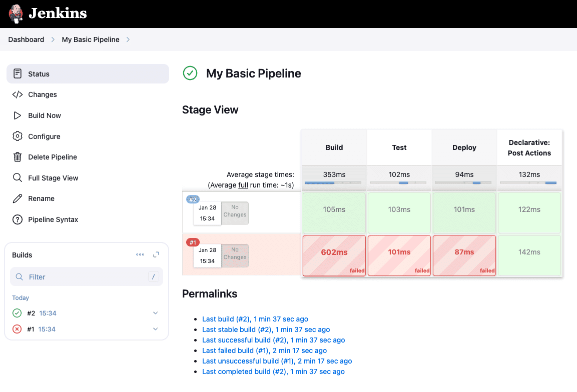Click the search icon in Filter field

tap(19, 276)
